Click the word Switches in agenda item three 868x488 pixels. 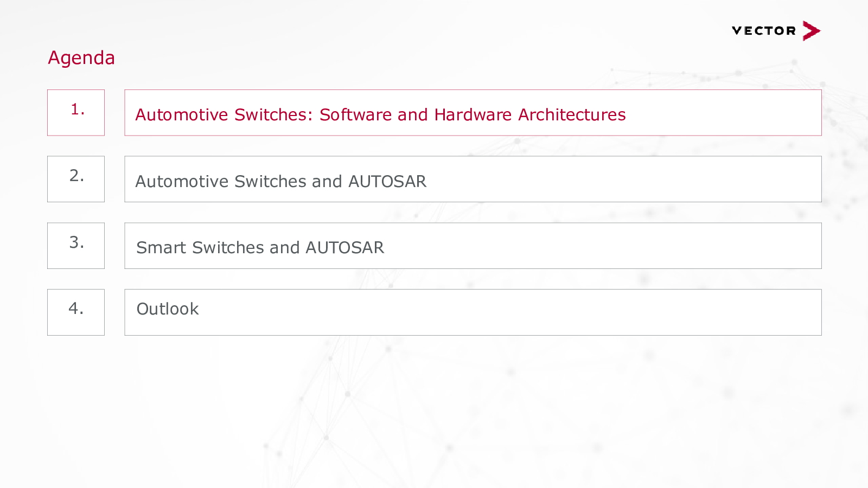tap(228, 248)
